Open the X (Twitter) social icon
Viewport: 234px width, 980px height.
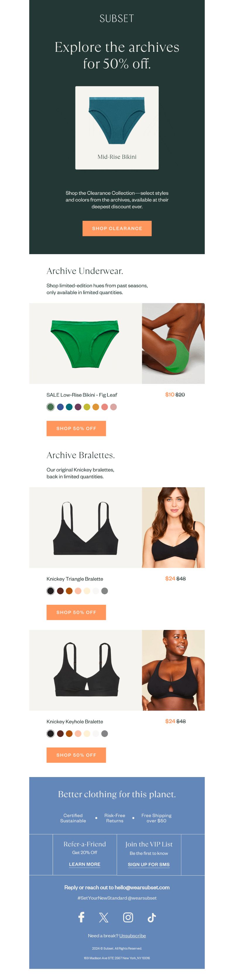[x=104, y=918]
